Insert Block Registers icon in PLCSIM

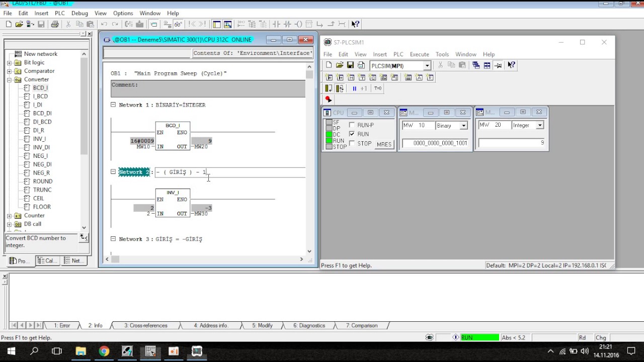(430, 77)
